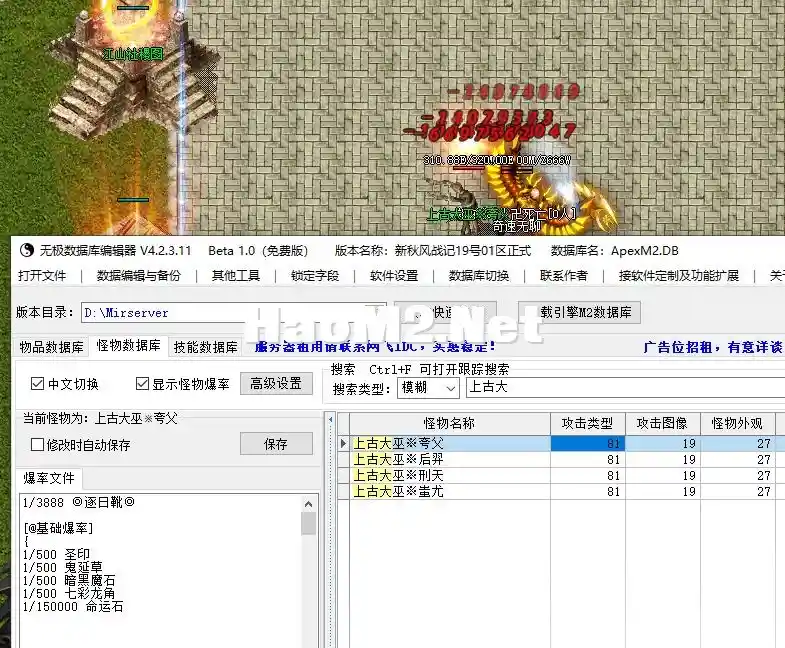Open the 其他工具 menu

pos(236,275)
